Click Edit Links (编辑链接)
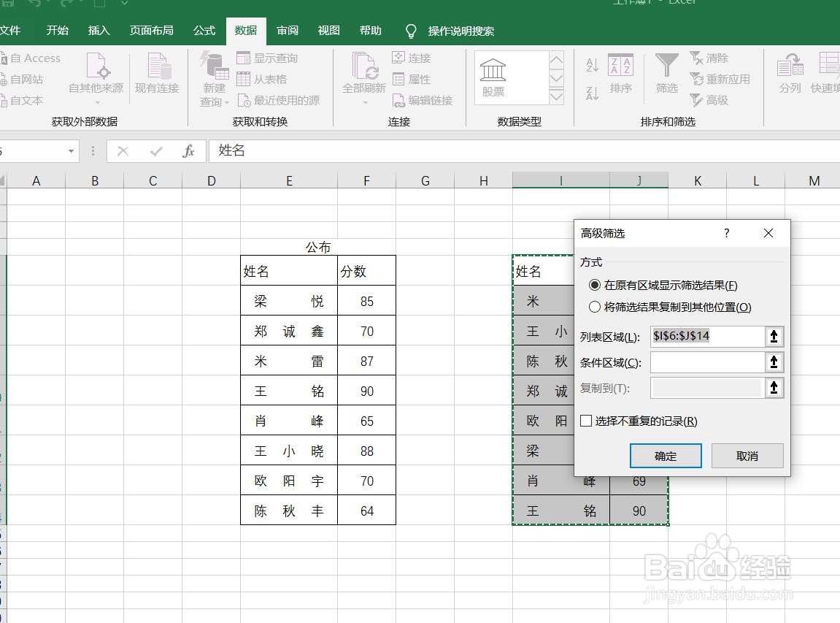This screenshot has width=840, height=623. [423, 100]
